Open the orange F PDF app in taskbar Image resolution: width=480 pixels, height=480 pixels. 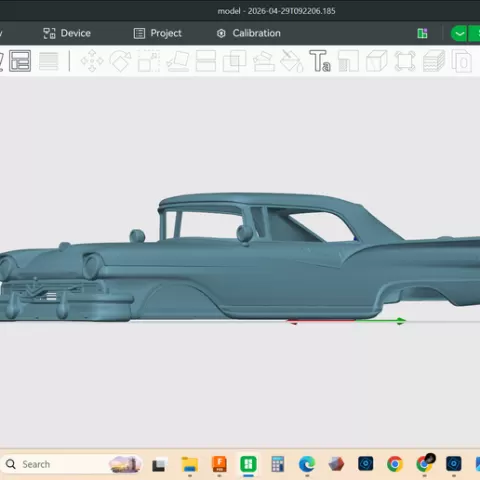point(219,464)
